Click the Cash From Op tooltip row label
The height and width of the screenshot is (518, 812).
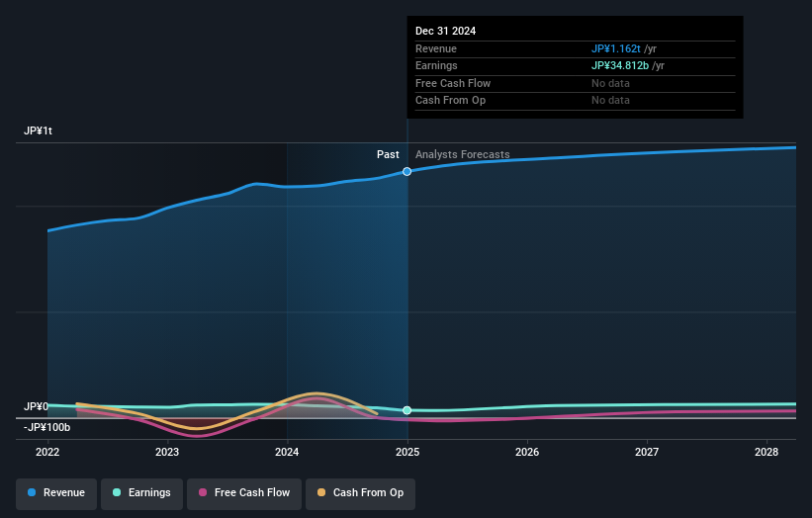coord(450,101)
